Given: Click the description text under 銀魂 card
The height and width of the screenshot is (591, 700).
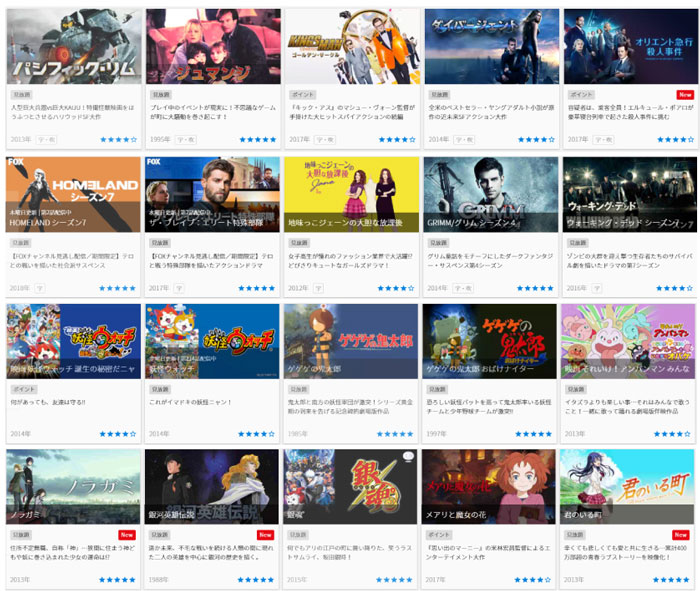Looking at the screenshot, I should [x=350, y=552].
